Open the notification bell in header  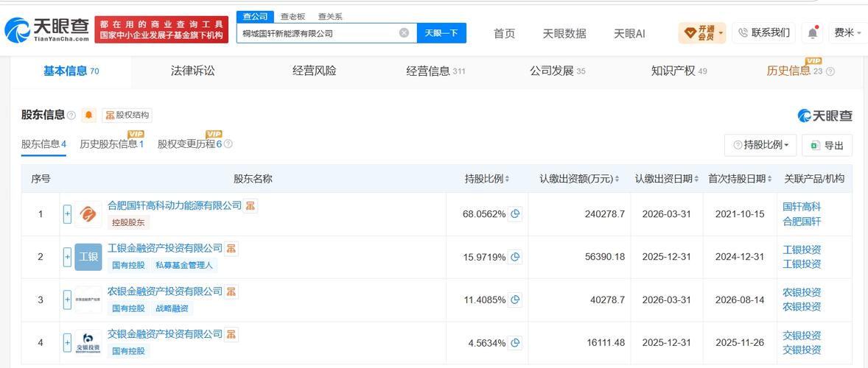point(812,33)
